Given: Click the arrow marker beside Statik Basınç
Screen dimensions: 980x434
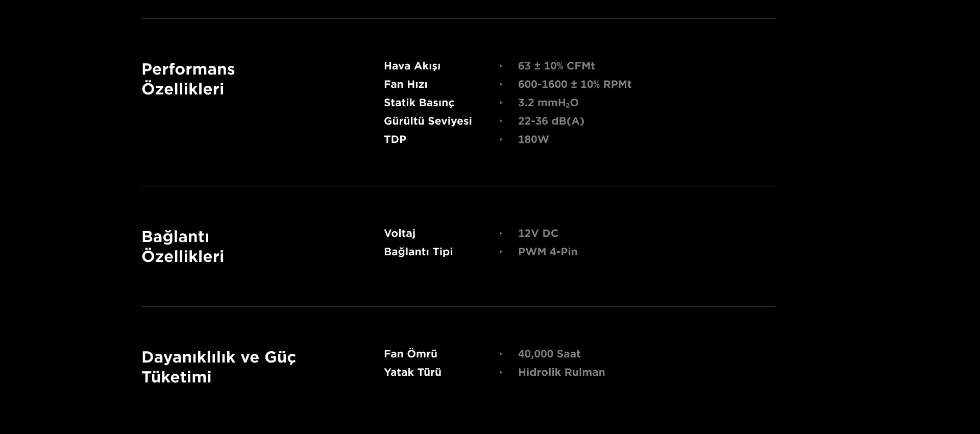Looking at the screenshot, I should tap(501, 103).
